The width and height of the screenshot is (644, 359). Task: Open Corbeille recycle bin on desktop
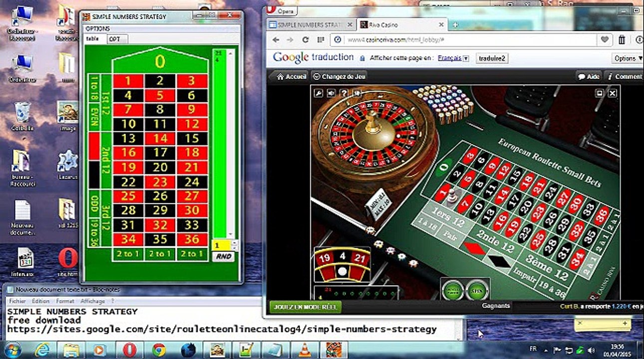click(22, 116)
